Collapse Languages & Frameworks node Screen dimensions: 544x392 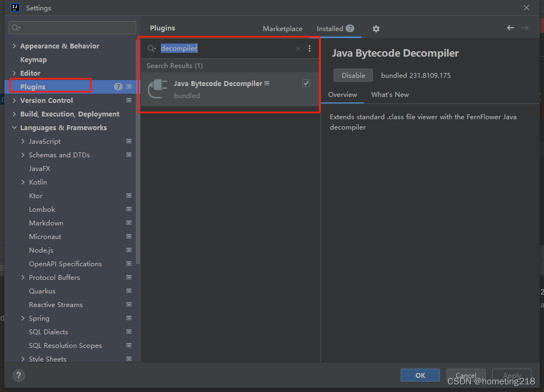pyautogui.click(x=14, y=127)
